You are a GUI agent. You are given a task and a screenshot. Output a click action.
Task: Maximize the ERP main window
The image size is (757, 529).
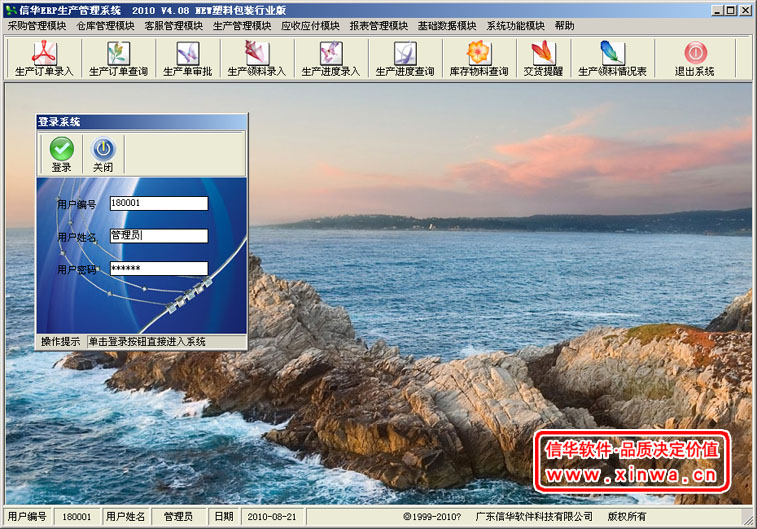731,10
